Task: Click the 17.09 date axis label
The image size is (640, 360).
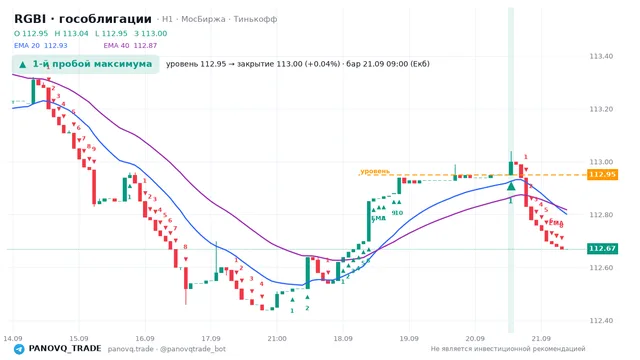Action: (x=211, y=338)
